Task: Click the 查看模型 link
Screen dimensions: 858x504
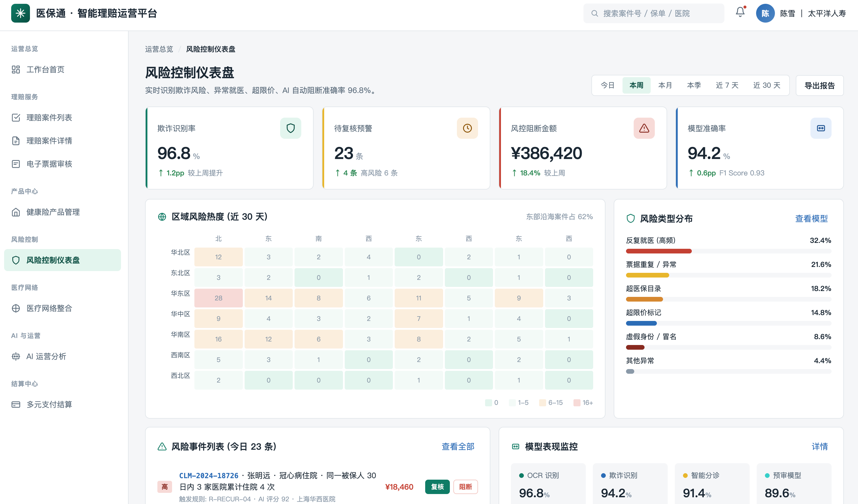Action: tap(811, 219)
